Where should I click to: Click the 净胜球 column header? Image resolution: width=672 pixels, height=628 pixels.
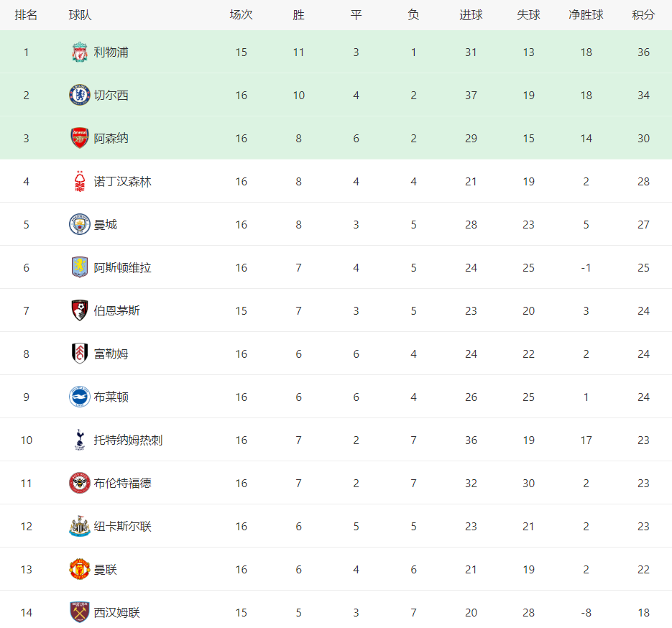586,14
